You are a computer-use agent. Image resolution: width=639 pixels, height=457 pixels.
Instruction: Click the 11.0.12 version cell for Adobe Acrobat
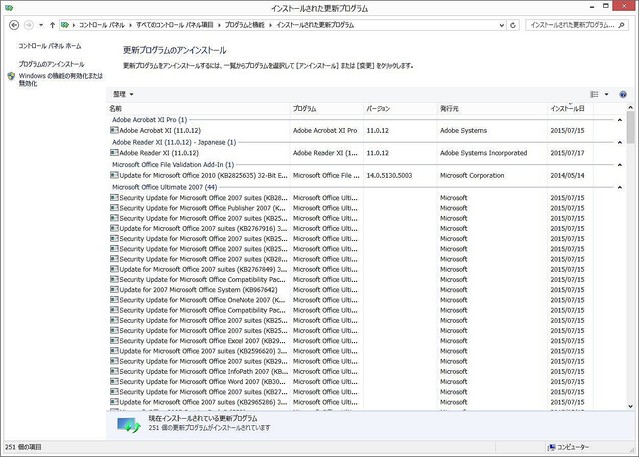tap(378, 130)
